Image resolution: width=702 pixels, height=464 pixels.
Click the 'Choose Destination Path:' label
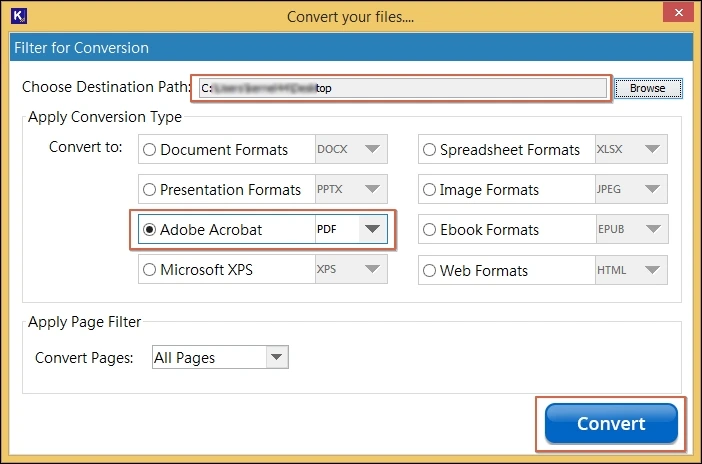[107, 87]
